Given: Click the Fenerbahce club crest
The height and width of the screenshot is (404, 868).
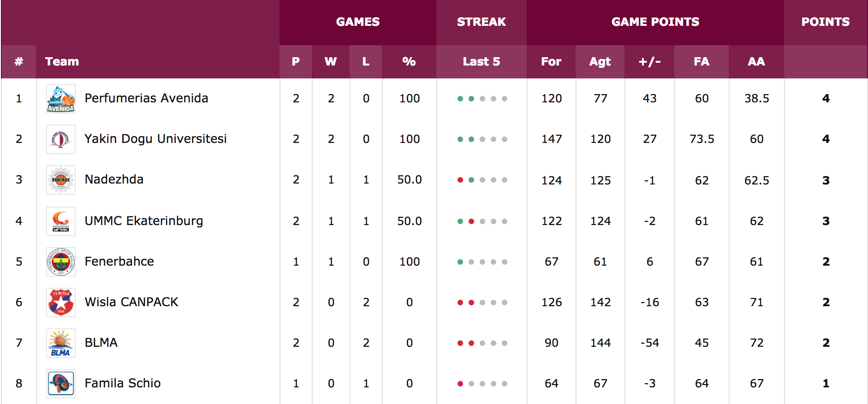Looking at the screenshot, I should [x=61, y=262].
